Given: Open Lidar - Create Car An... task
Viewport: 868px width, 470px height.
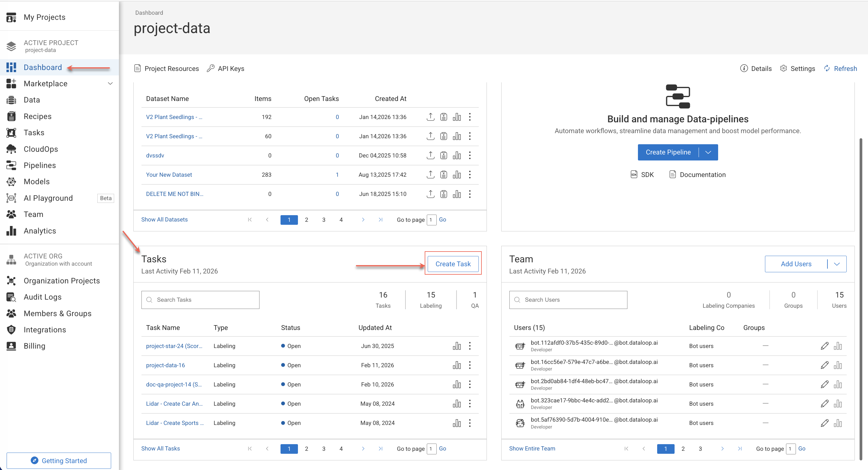Looking at the screenshot, I should coord(174,404).
